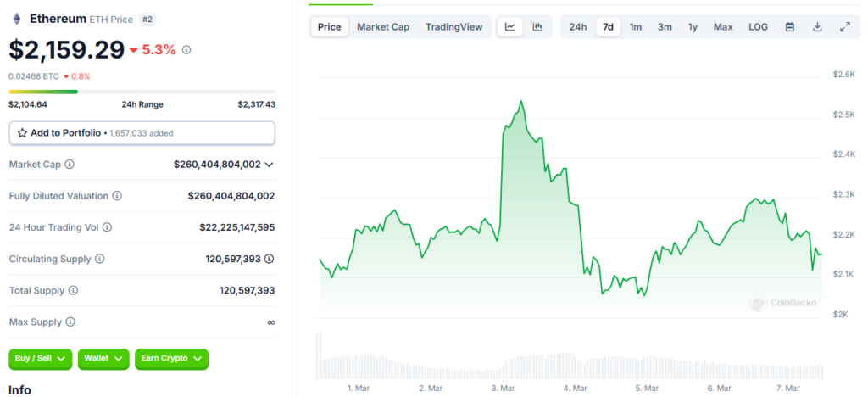Viewport: 868px width, 397px height.
Task: Click Fully Diluted Valuation amount $260,404,804,002
Action: tap(231, 196)
